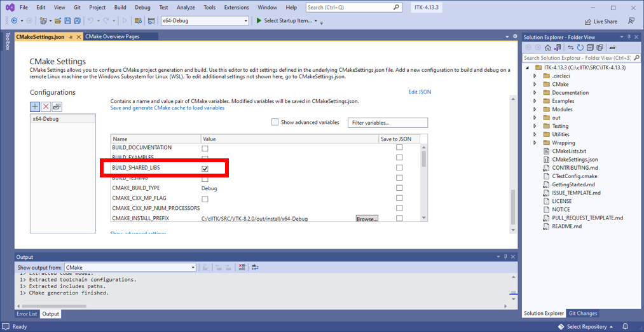Click the New Project toolbar icon
The width and height of the screenshot is (644, 332).
tap(43, 20)
